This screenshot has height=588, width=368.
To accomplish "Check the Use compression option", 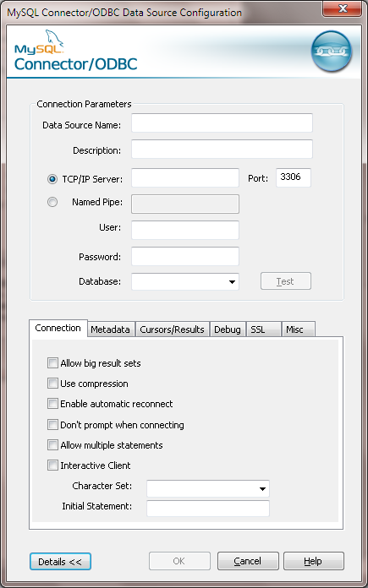I will (52, 384).
